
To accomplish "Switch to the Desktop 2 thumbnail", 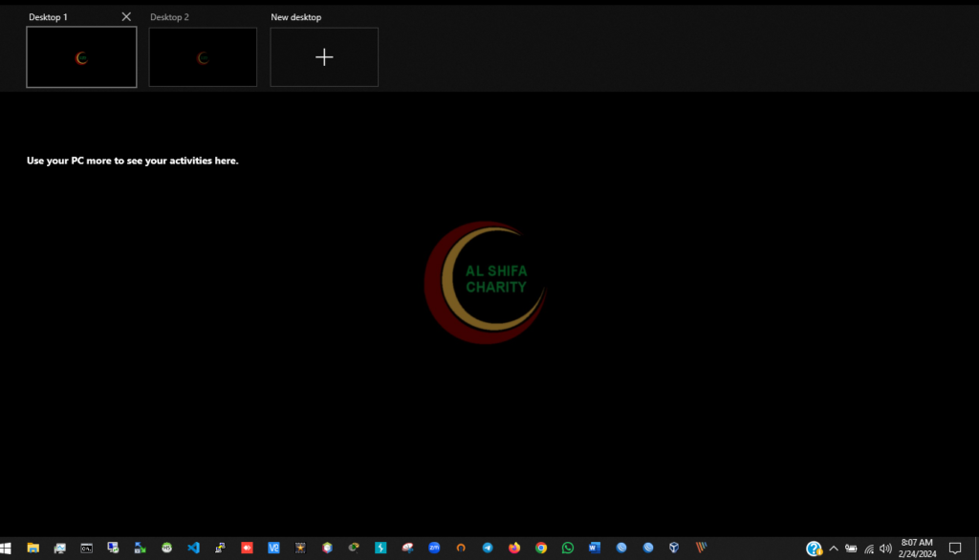I will [x=203, y=57].
